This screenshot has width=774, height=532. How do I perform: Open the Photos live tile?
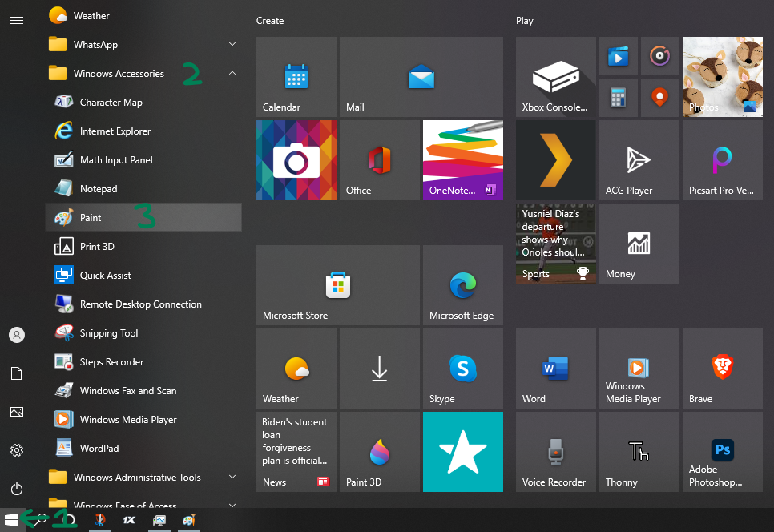coord(723,77)
